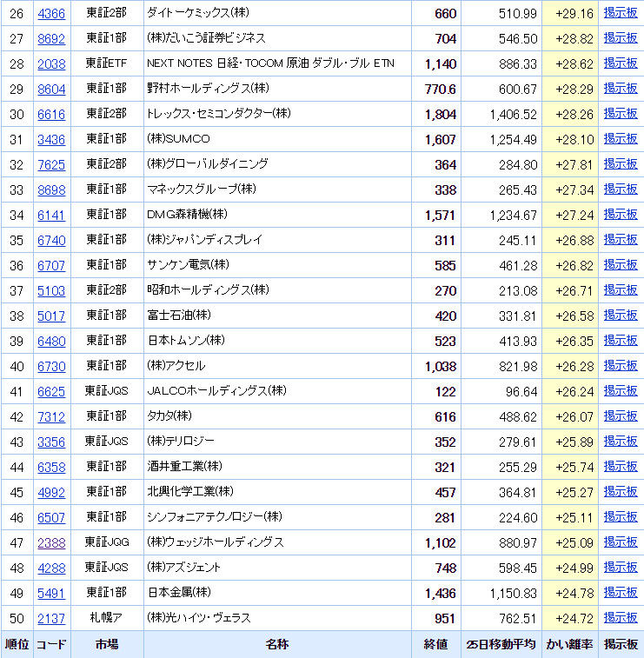Open stock code 3436 link
The image size is (644, 658).
click(51, 140)
